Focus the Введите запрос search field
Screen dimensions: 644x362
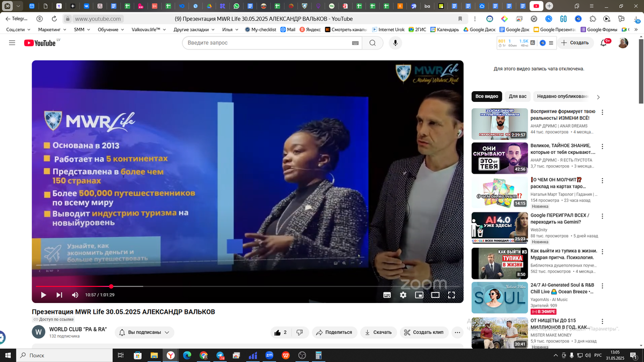click(267, 43)
